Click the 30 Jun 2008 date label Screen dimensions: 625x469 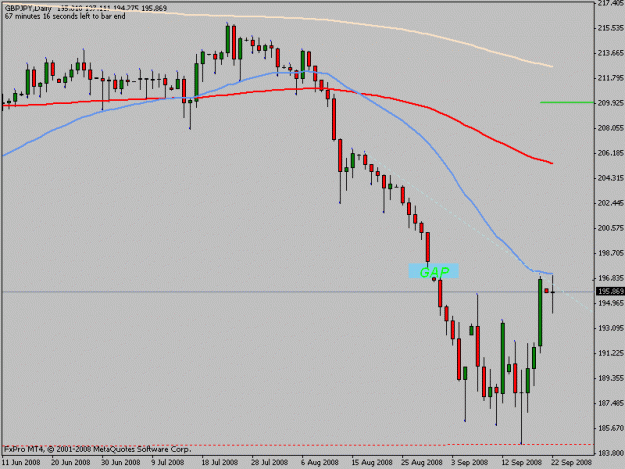coord(121,463)
